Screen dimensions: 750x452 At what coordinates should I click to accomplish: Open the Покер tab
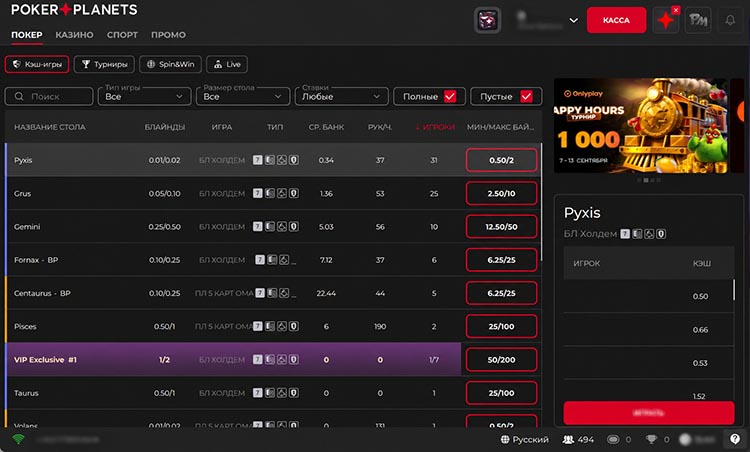tap(27, 35)
